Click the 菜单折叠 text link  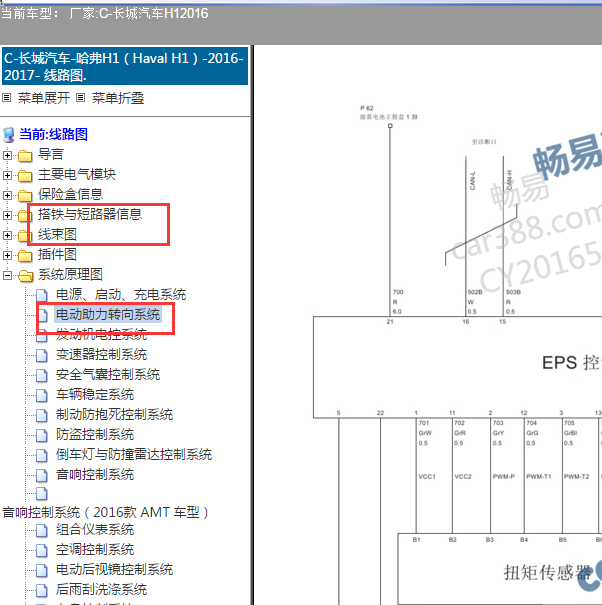(x=118, y=98)
